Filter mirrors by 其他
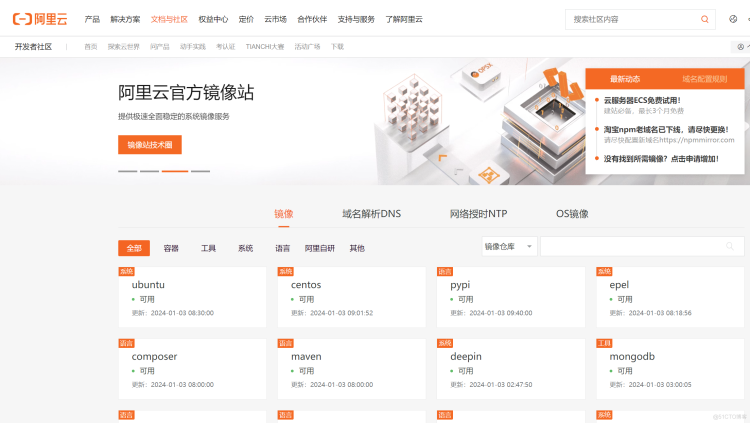The width and height of the screenshot is (750, 423). point(357,248)
